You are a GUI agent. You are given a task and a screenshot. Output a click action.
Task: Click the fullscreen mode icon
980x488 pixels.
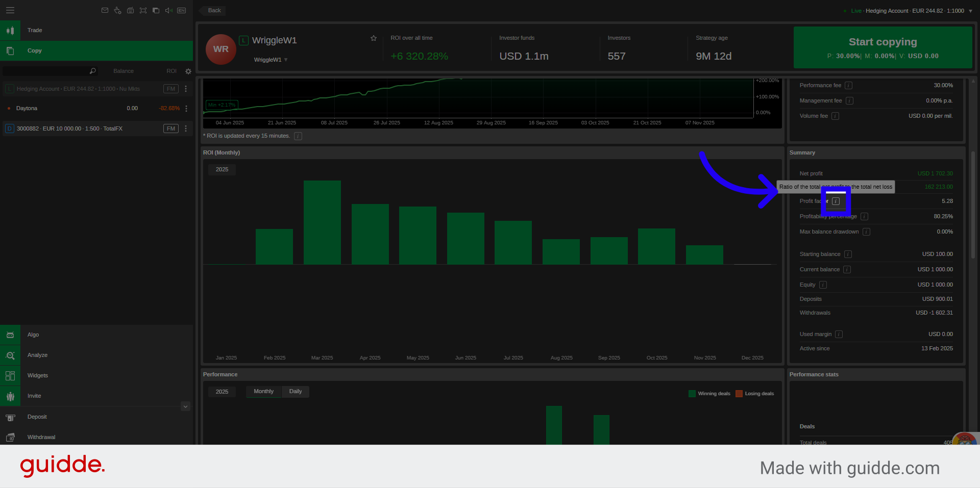(x=143, y=10)
